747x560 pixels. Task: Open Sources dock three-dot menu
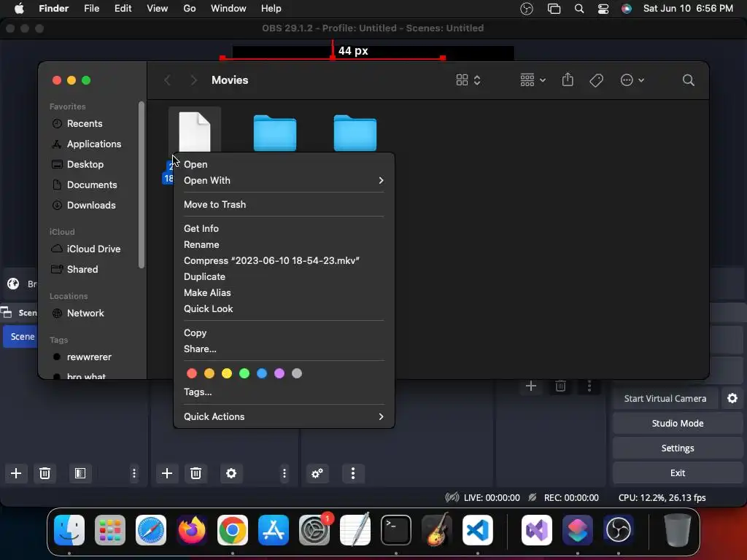pos(285,473)
